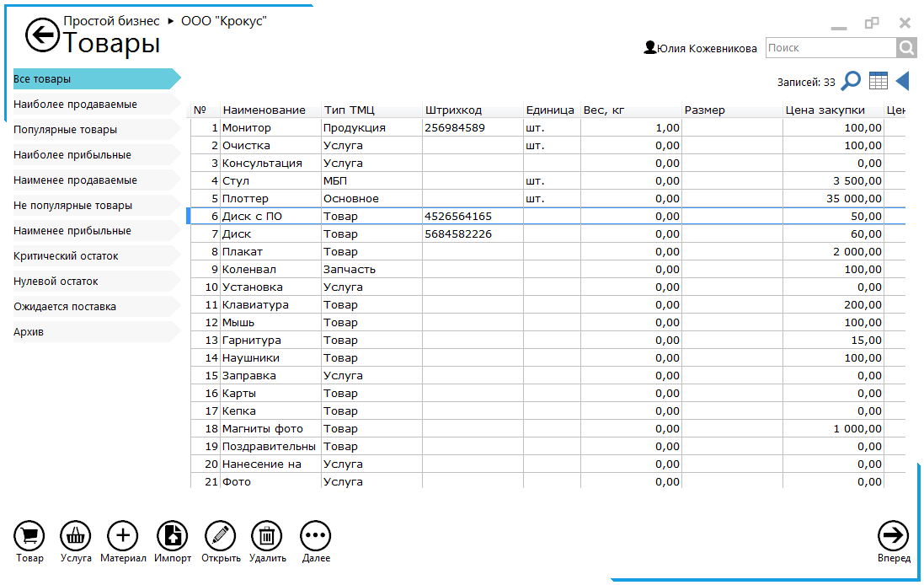The image size is (924, 585).
Task: Open the Импорт function
Action: coord(172,535)
